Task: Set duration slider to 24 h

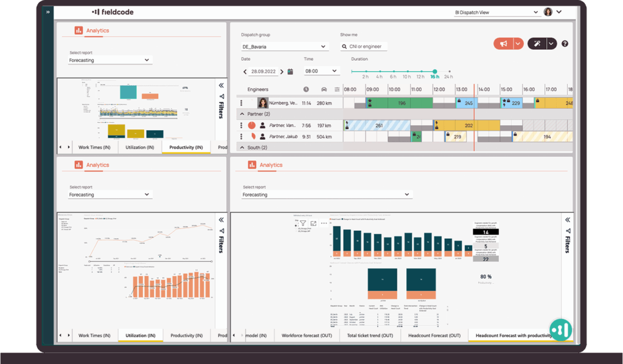Action: 449,72
